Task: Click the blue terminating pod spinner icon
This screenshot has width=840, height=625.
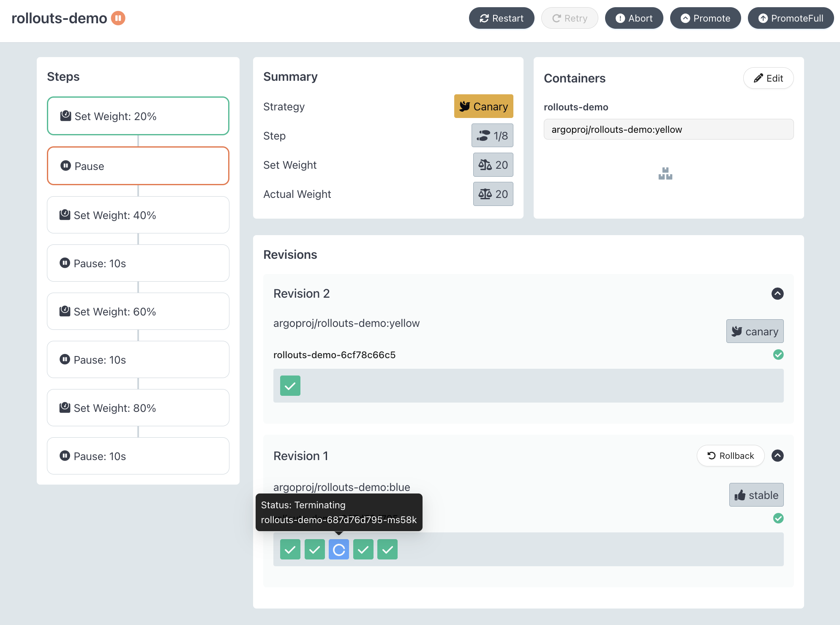Action: [339, 549]
